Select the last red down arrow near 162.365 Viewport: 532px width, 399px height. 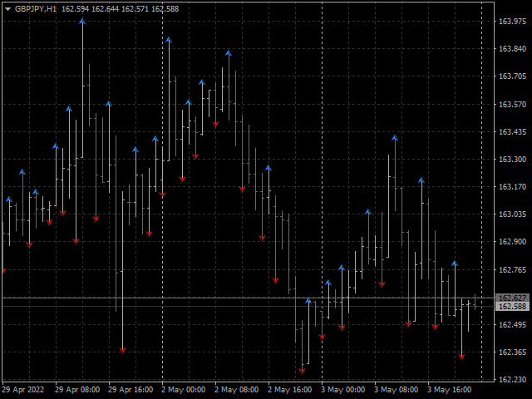tap(461, 357)
